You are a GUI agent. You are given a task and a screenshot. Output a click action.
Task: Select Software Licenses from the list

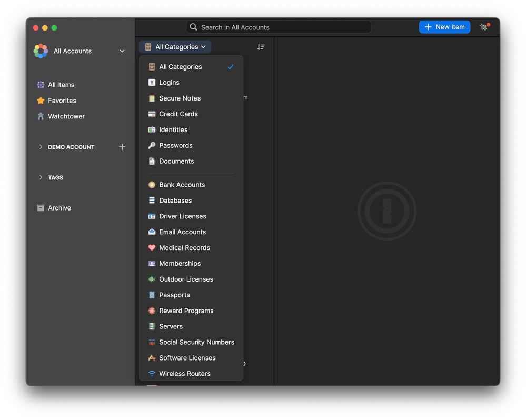(187, 358)
